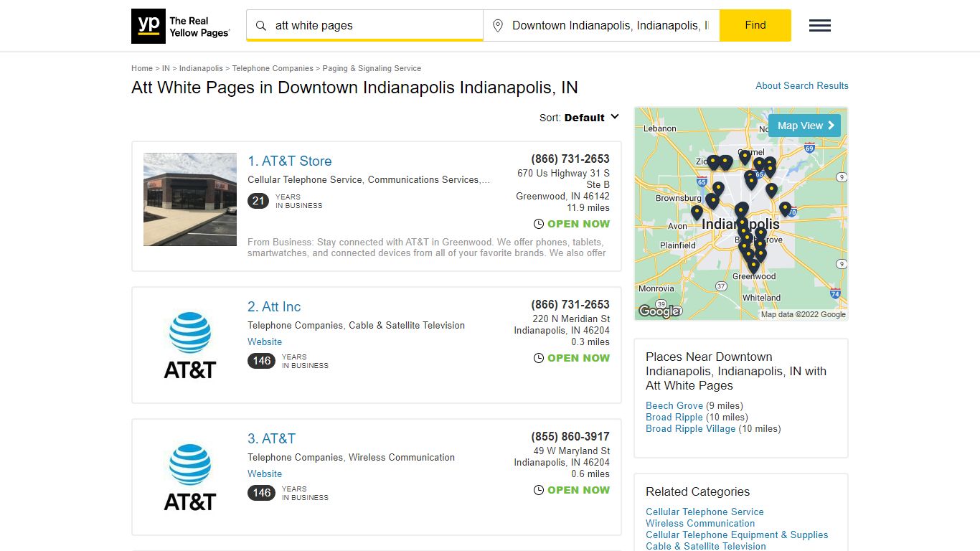
Task: Click the clock icon in 3. AT&T listing
Action: pyautogui.click(x=539, y=490)
